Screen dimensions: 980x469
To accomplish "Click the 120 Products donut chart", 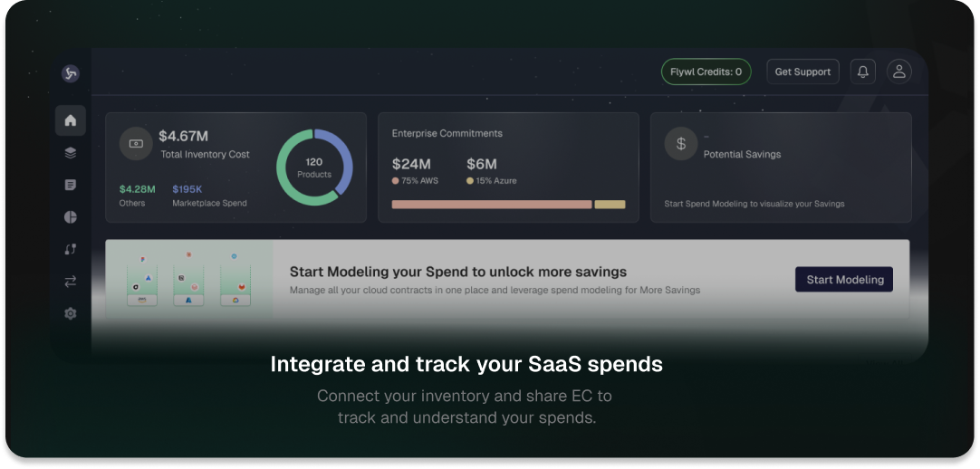I will click(314, 167).
